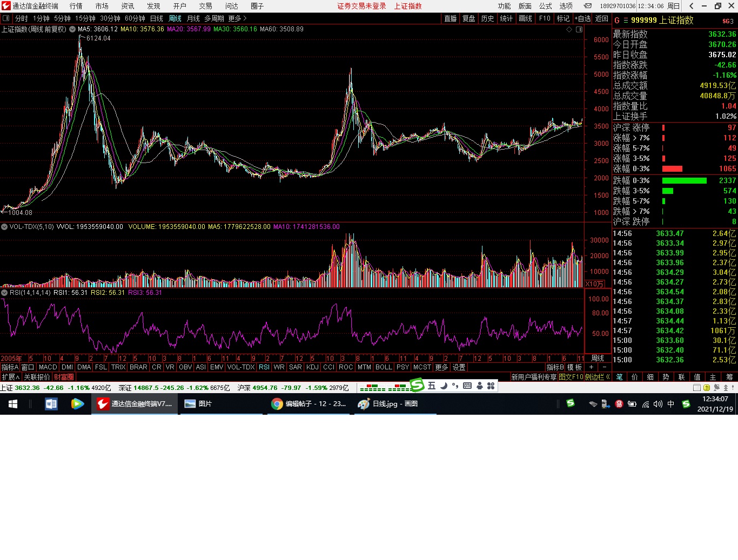The height and width of the screenshot is (560, 738).
Task: Open the message envelope icon in the title bar
Action: [x=588, y=6]
